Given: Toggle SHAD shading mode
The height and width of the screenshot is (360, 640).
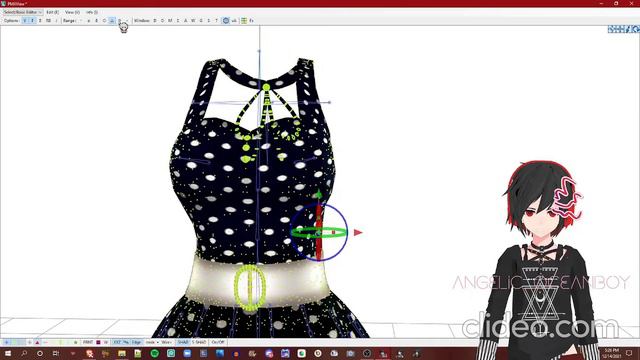Looking at the screenshot, I should coord(183,342).
